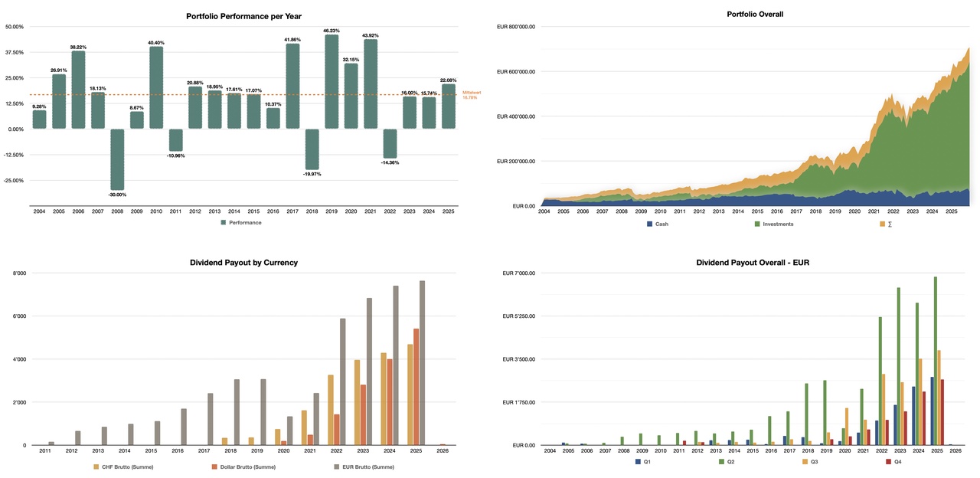Select the Dividend Payout by Currency title
980x478 pixels.
(243, 263)
